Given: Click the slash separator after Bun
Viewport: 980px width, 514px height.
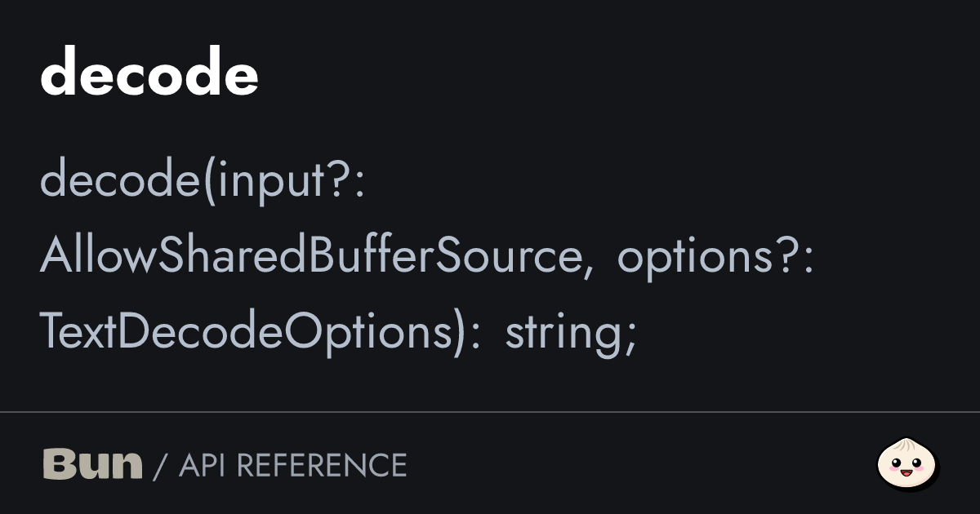Looking at the screenshot, I should point(160,465).
